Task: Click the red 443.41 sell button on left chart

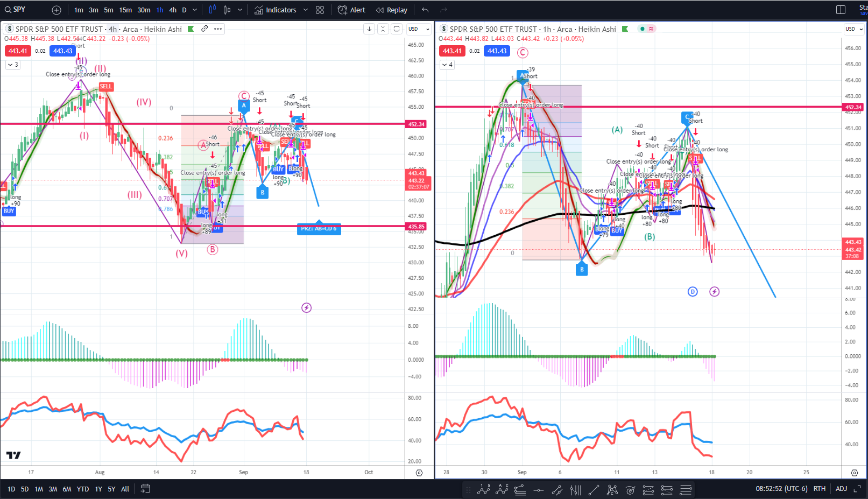Action: pos(18,51)
